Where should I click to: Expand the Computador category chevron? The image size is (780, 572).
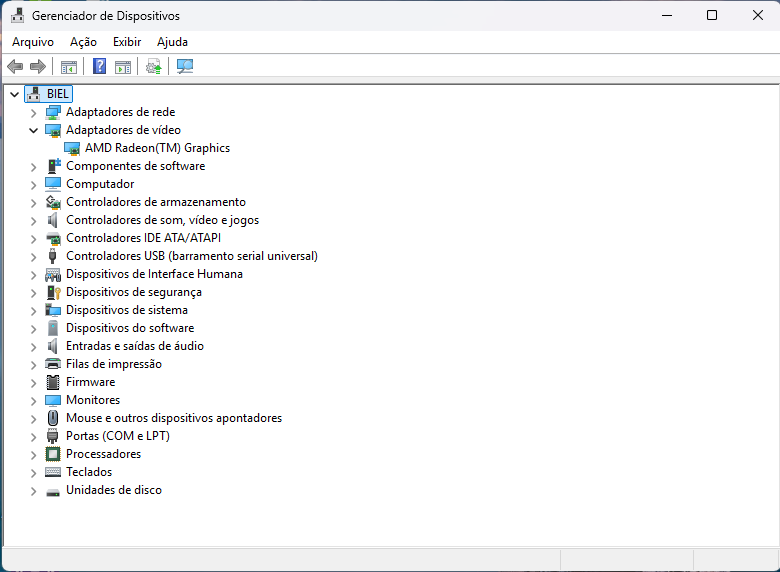tap(33, 185)
